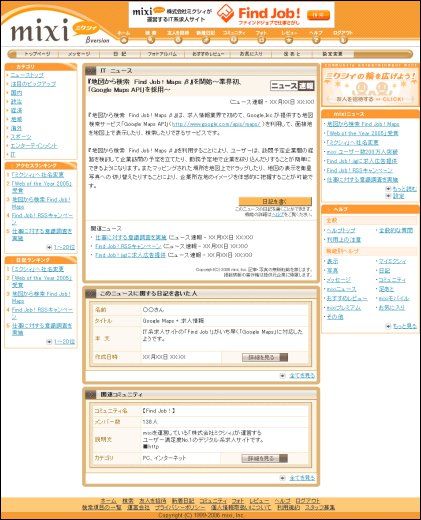The height and width of the screenshot is (520, 421).
Task: Click the arrow icon beside もっと読む
Action: (388, 189)
